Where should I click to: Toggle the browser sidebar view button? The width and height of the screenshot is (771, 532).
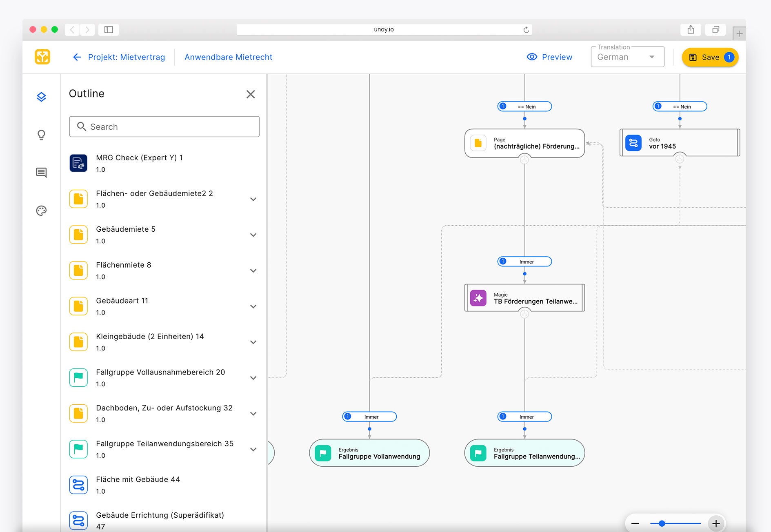coord(109,29)
